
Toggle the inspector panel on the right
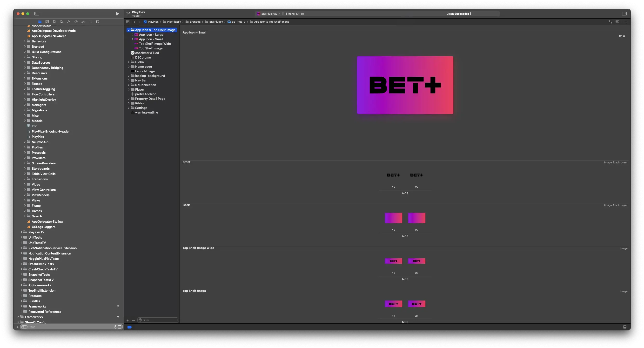[624, 14]
